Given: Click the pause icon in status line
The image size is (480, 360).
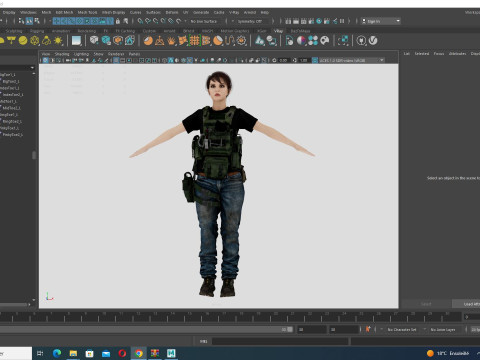Looking at the screenshot, I should coord(342,21).
